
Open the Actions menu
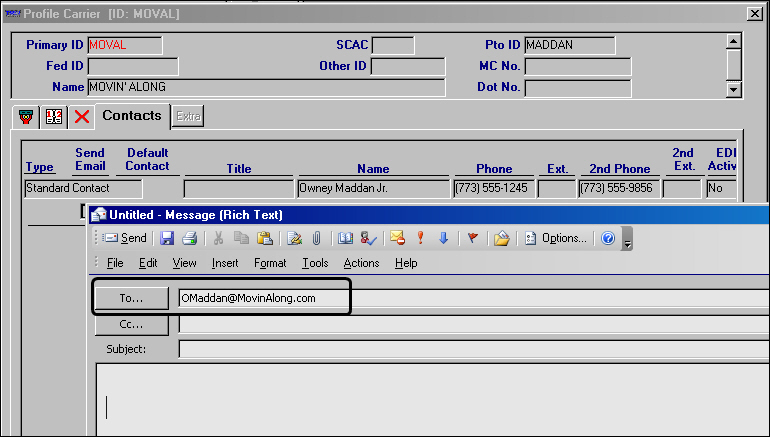coord(361,263)
